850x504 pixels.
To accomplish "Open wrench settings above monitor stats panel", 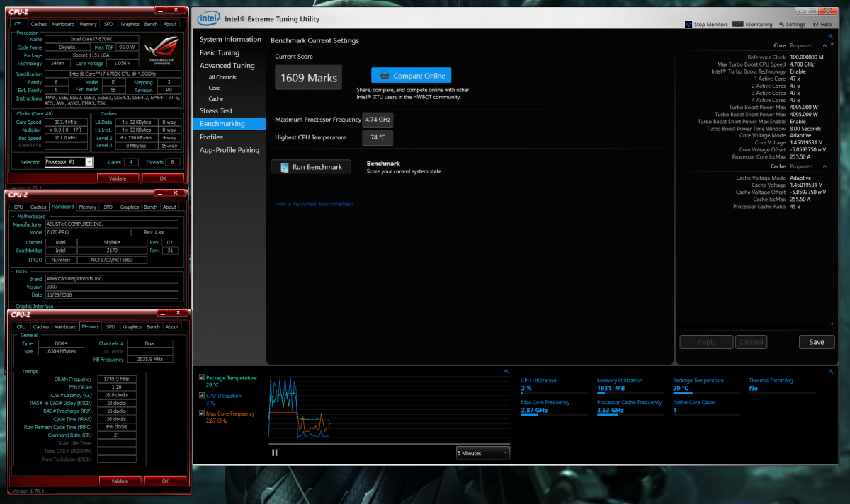I will [829, 371].
